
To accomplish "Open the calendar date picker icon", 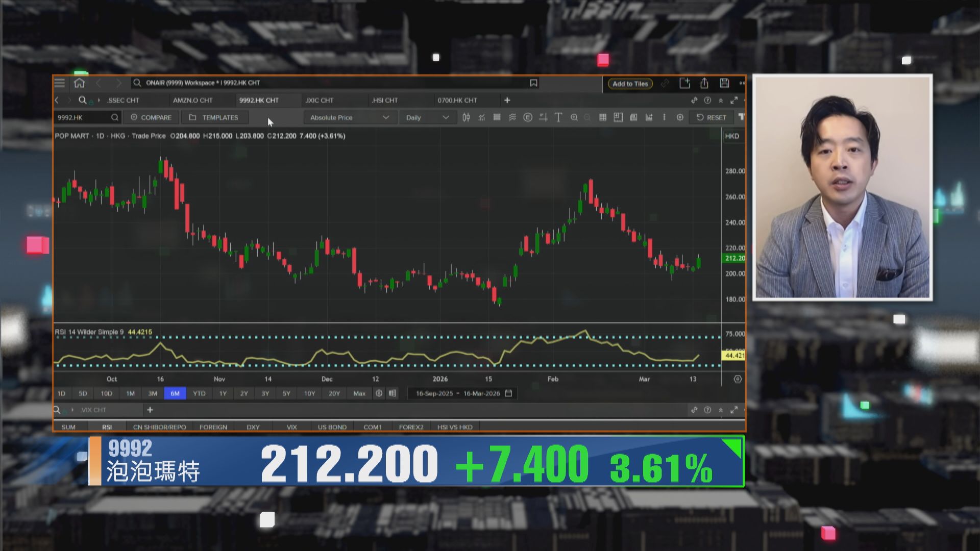I will pyautogui.click(x=508, y=393).
